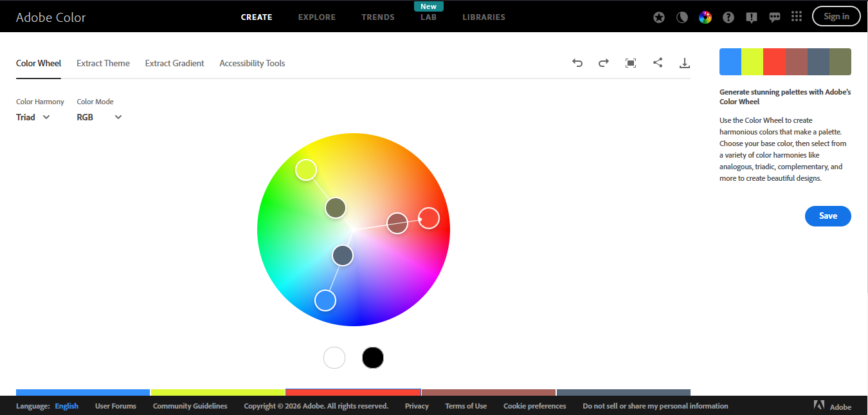Open LAB in top navigation
The width and height of the screenshot is (868, 415).
tap(428, 17)
